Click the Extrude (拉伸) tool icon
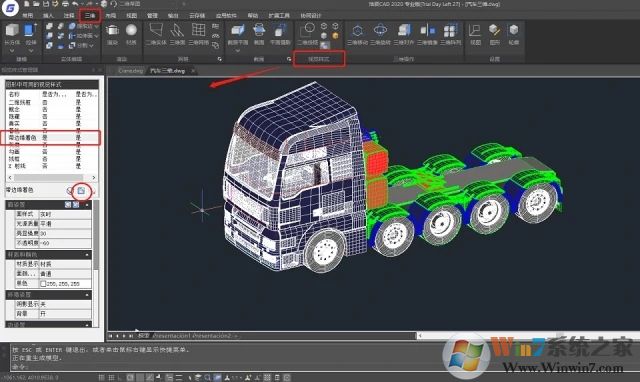The width and height of the screenshot is (640, 382). point(31,31)
